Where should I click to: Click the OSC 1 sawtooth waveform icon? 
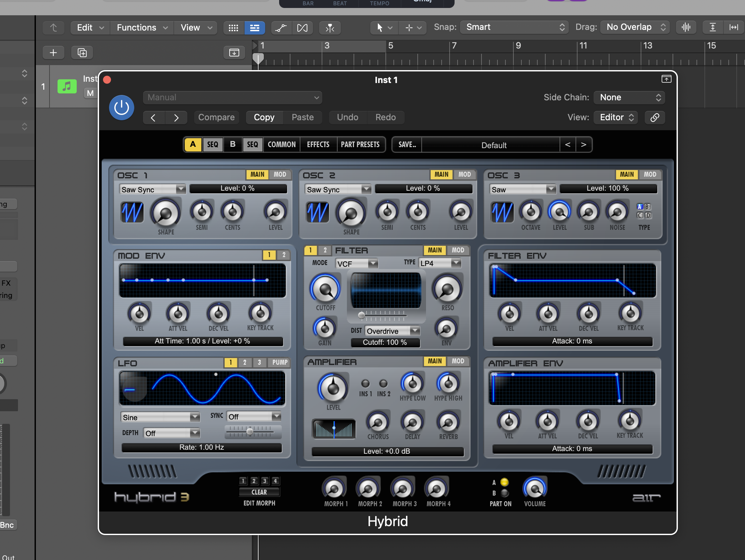click(132, 213)
